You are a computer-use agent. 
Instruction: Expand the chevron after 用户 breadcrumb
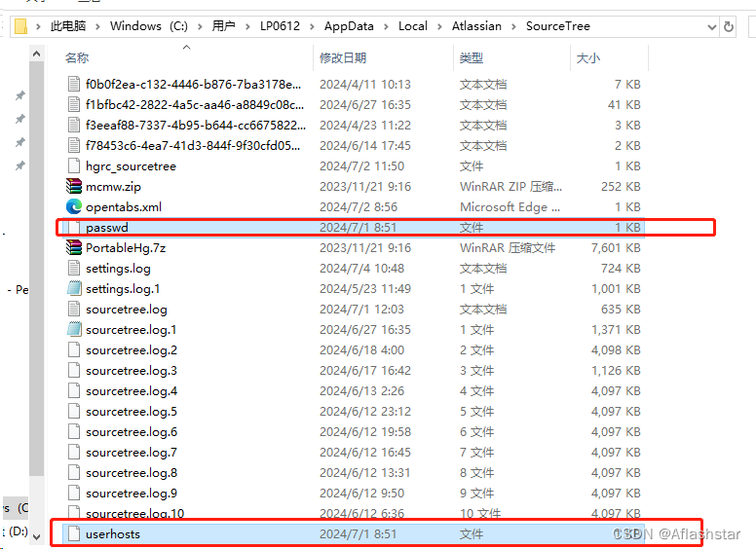pyautogui.click(x=247, y=26)
